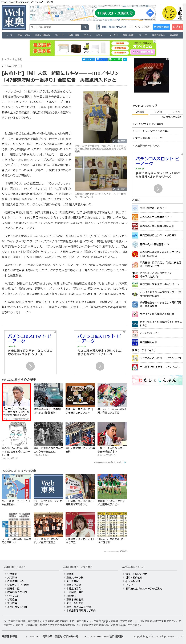Switch access ranking to 1週間 tab
186x644 pixels.
(158, 112)
